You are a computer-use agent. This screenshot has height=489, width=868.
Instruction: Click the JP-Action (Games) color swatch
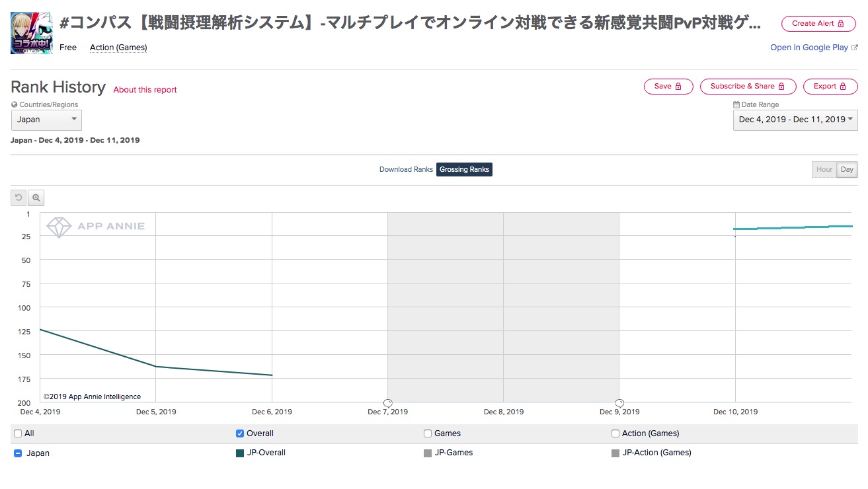[x=615, y=453]
